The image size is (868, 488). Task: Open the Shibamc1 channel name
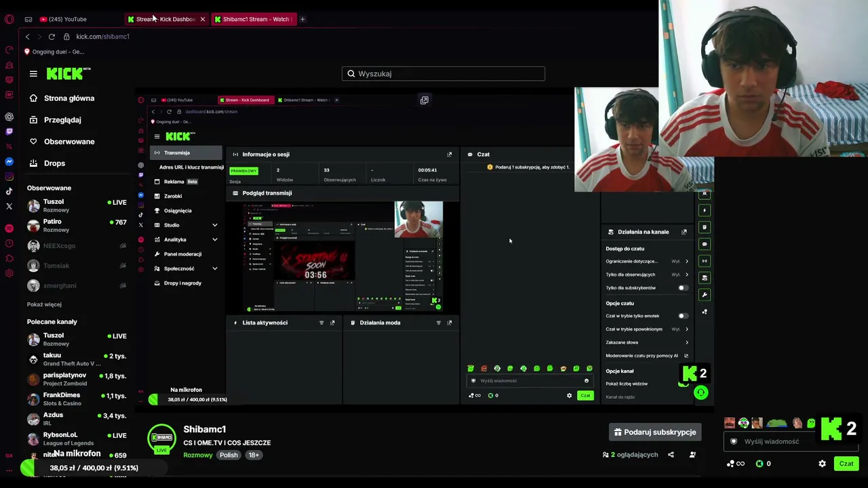[205, 429]
